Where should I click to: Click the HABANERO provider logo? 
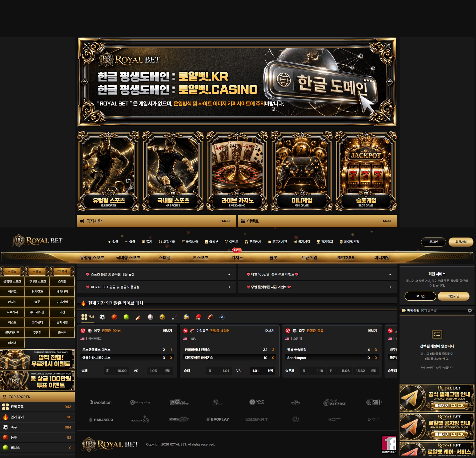click(x=101, y=419)
